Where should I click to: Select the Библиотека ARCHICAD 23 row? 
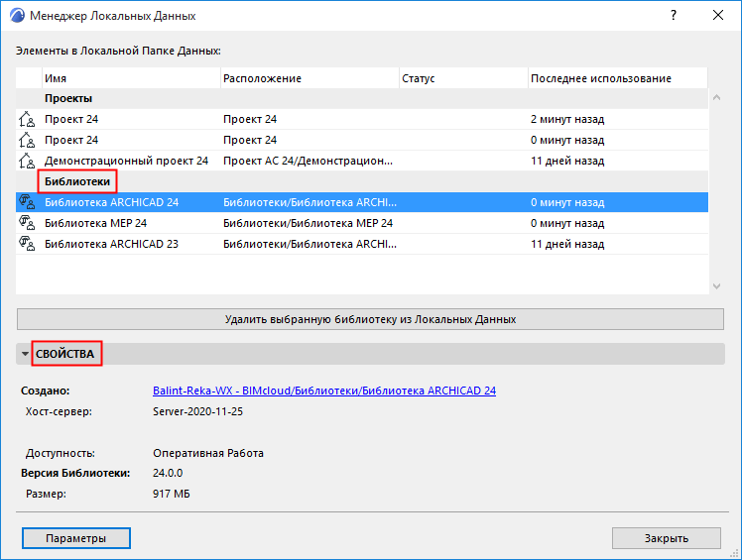coord(362,244)
